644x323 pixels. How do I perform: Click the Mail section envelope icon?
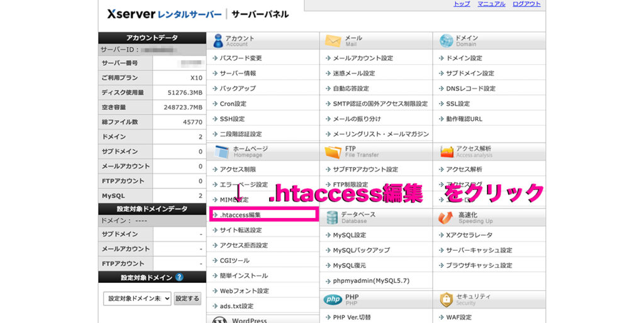tap(333, 41)
